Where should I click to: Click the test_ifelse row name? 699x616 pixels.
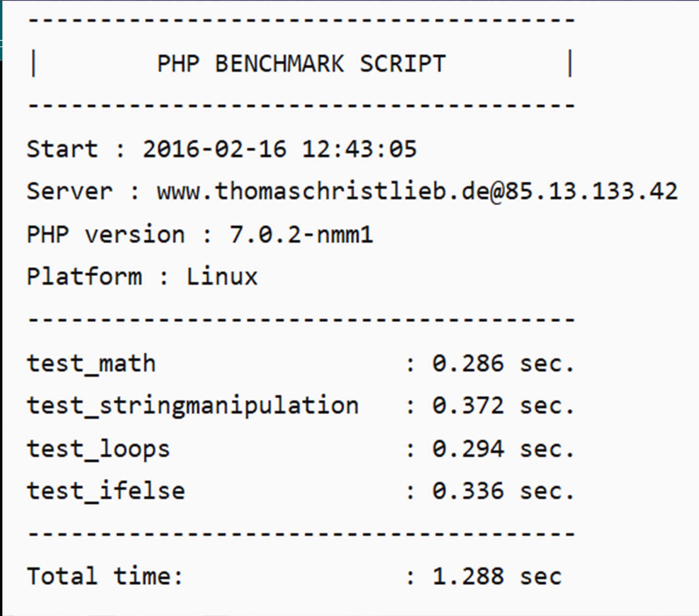(106, 491)
